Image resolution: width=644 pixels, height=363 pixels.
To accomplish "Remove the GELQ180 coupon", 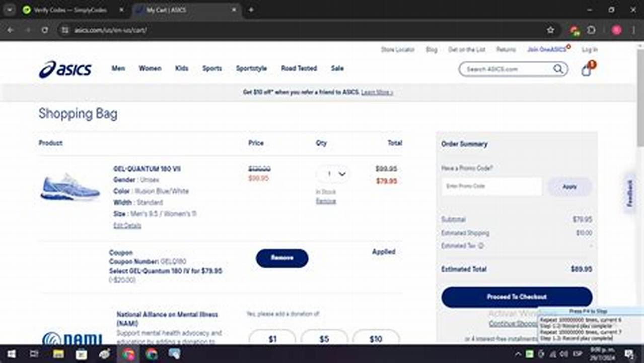I will pyautogui.click(x=282, y=258).
